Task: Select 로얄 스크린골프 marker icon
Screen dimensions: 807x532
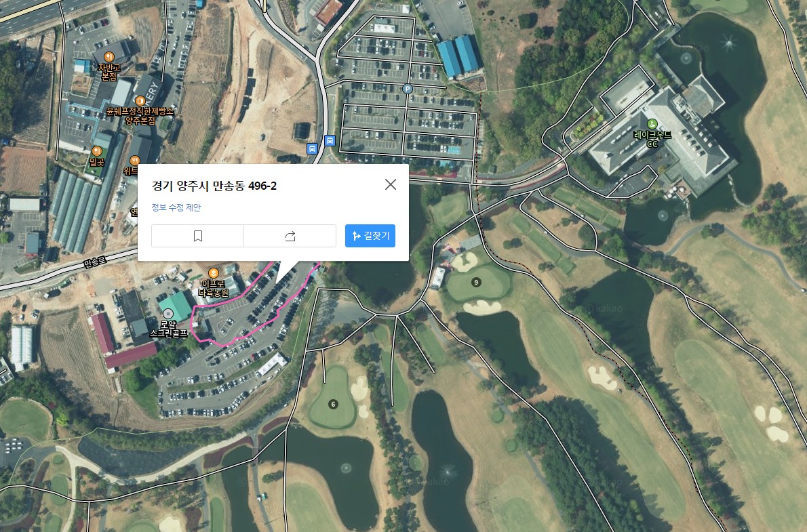Action: pos(168,314)
